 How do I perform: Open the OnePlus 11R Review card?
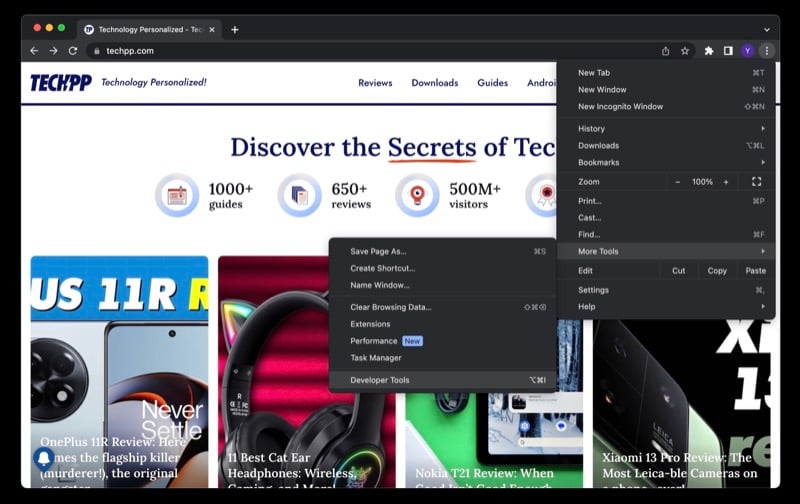click(119, 371)
